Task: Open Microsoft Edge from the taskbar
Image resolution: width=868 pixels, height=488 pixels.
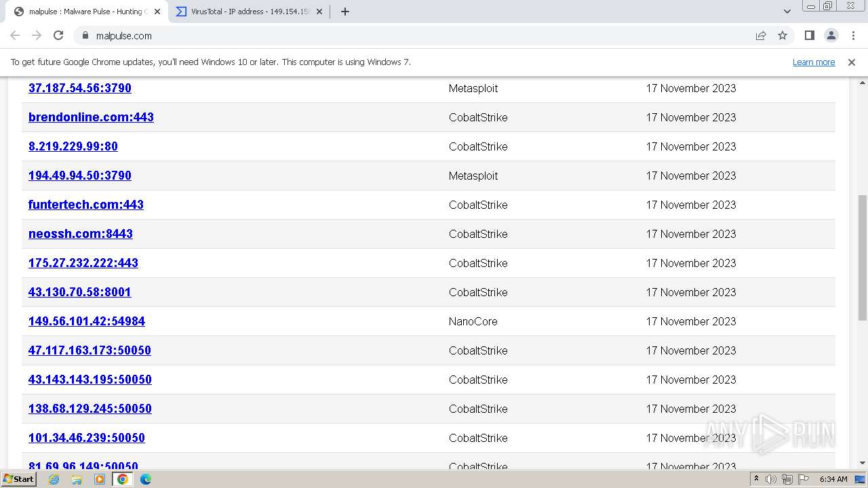Action: (x=146, y=479)
